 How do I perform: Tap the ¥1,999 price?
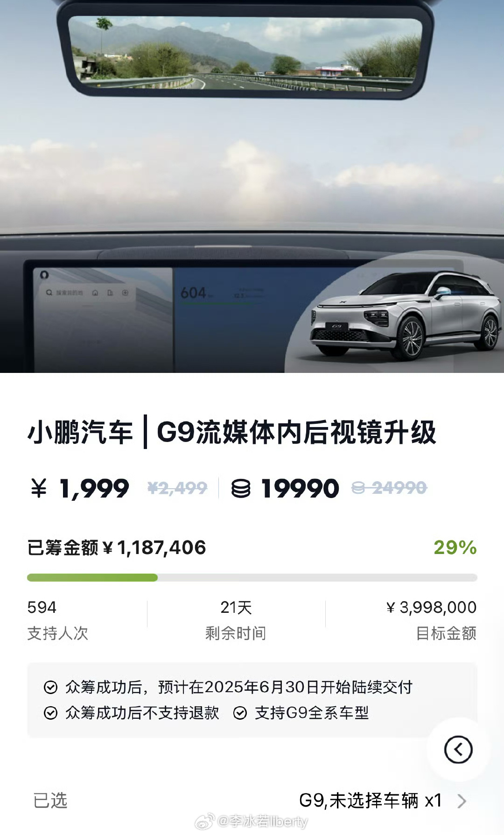point(80,489)
